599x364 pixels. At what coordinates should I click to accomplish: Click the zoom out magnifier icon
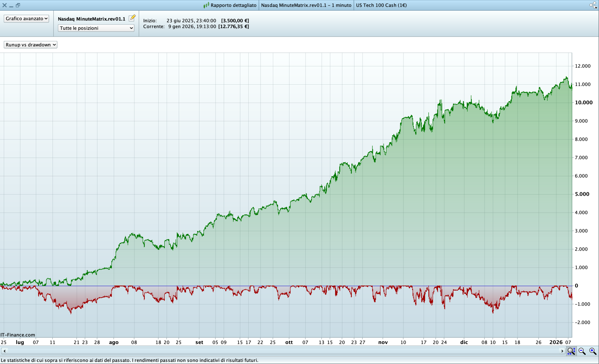(x=582, y=351)
